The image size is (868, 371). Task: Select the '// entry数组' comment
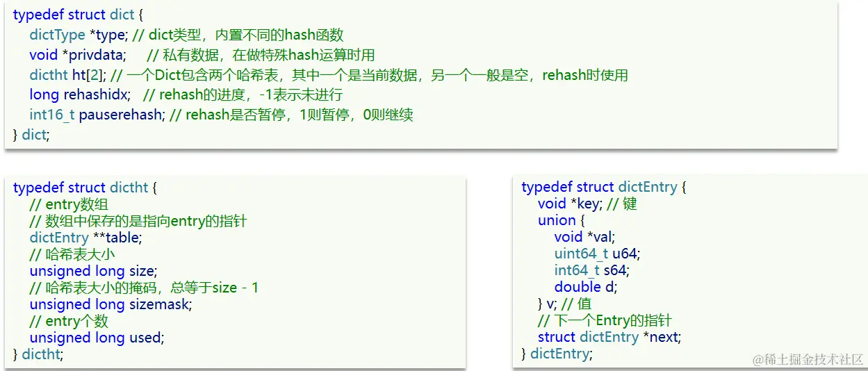69,204
